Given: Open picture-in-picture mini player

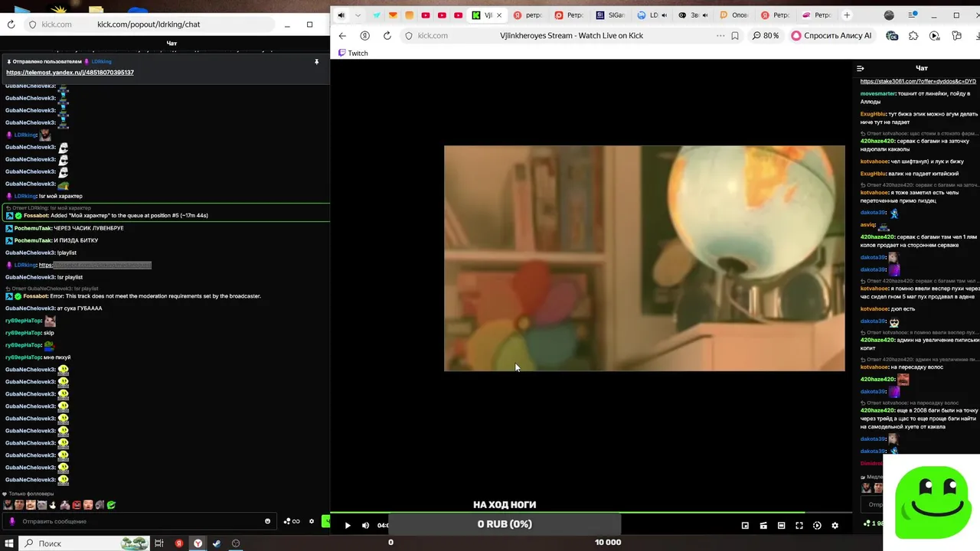Looking at the screenshot, I should (745, 525).
